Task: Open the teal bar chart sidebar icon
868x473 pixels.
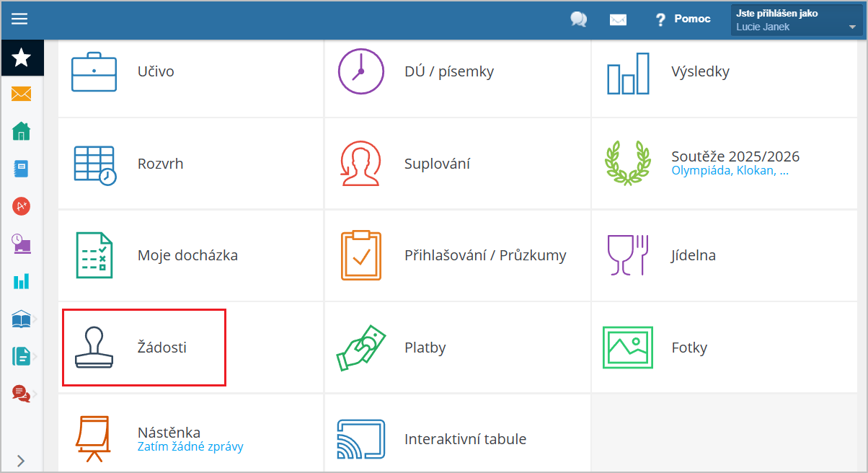Action: click(x=22, y=280)
